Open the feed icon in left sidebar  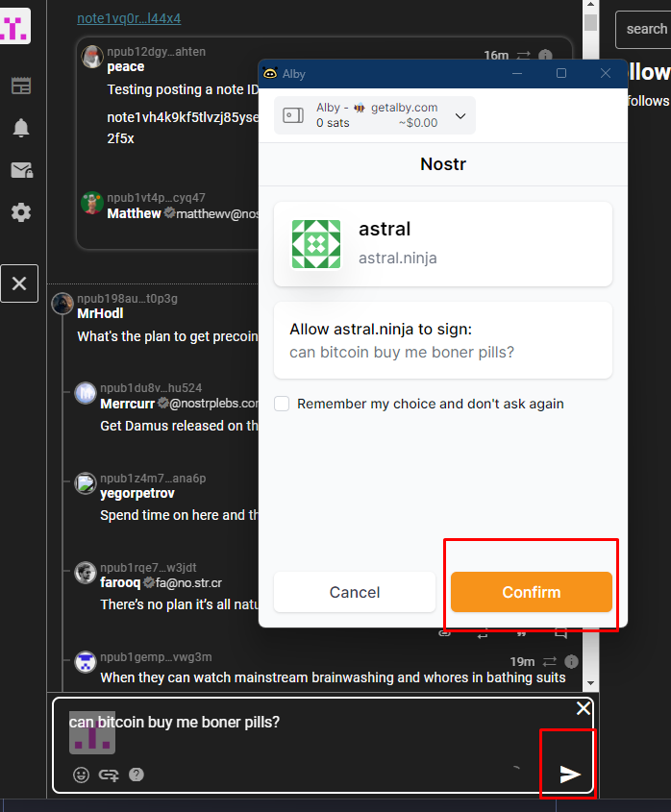point(21,86)
